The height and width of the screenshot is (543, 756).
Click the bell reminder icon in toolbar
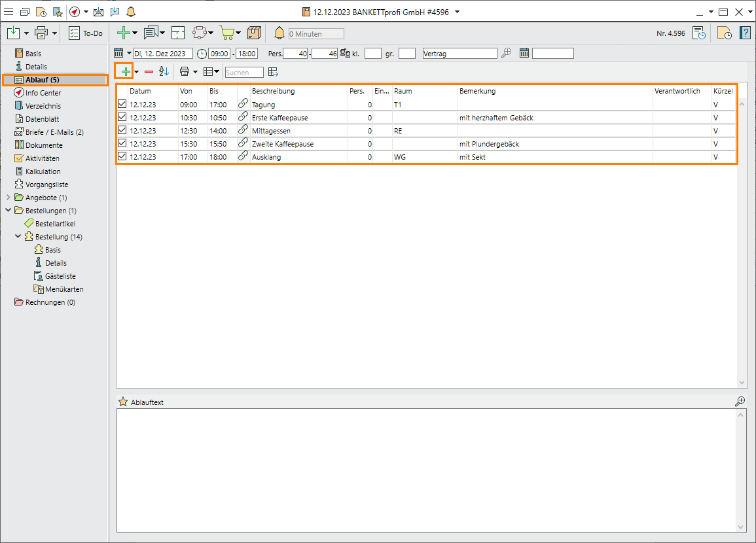point(279,33)
